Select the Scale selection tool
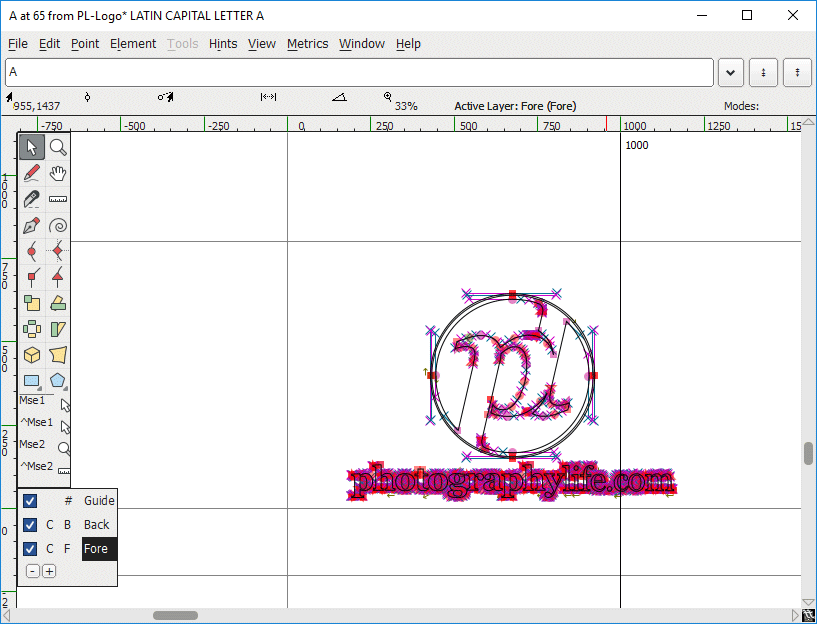817x624 pixels. point(32,303)
